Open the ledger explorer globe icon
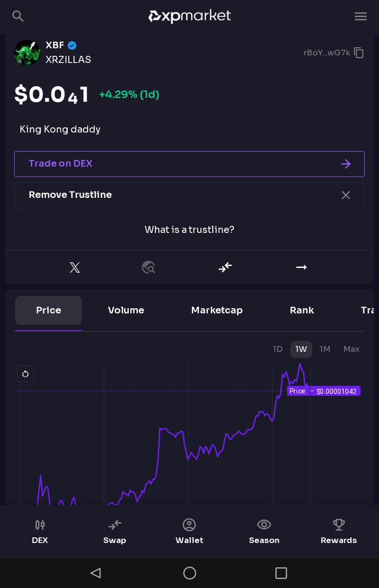Viewport: 379px width, 588px height. coord(149,267)
